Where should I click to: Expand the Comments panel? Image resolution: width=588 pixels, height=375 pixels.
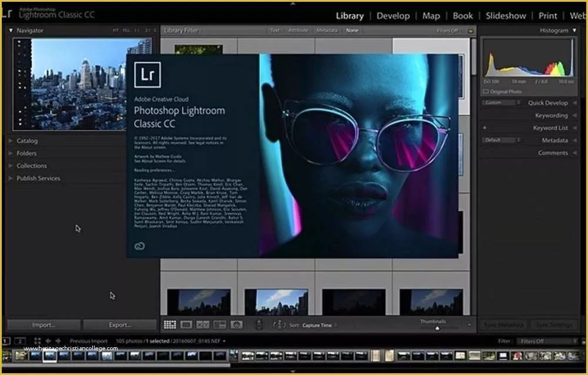[x=574, y=153]
